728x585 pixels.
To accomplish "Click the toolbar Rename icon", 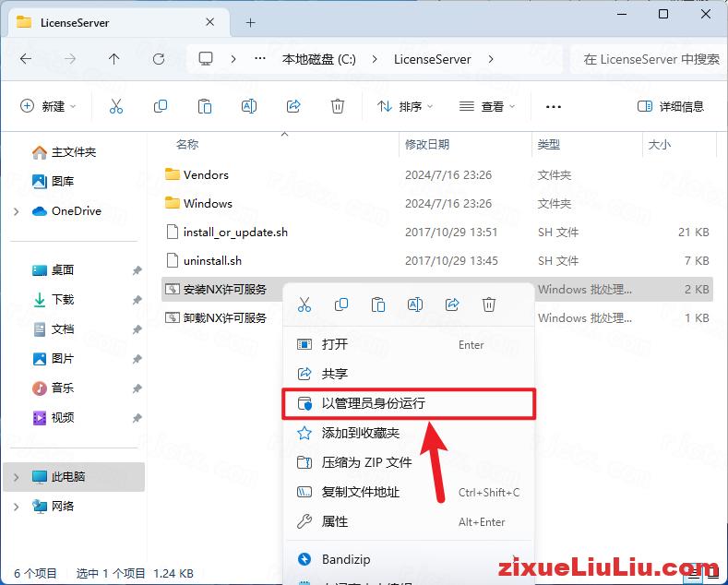I will (249, 106).
